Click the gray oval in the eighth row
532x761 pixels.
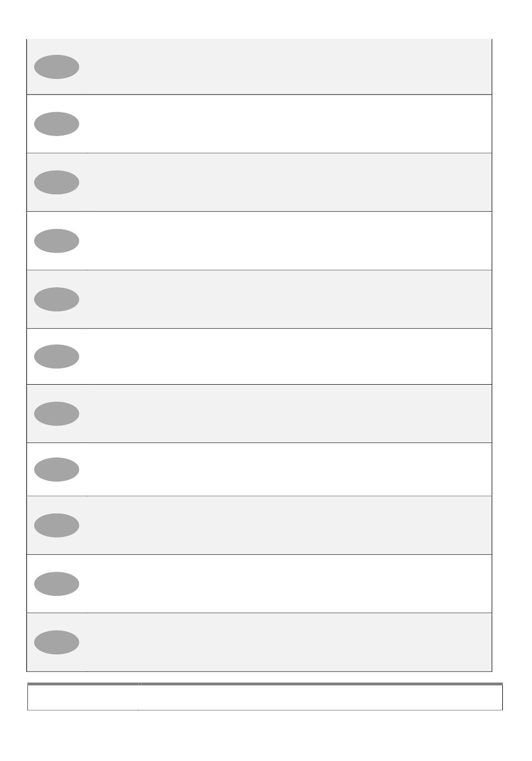click(57, 469)
